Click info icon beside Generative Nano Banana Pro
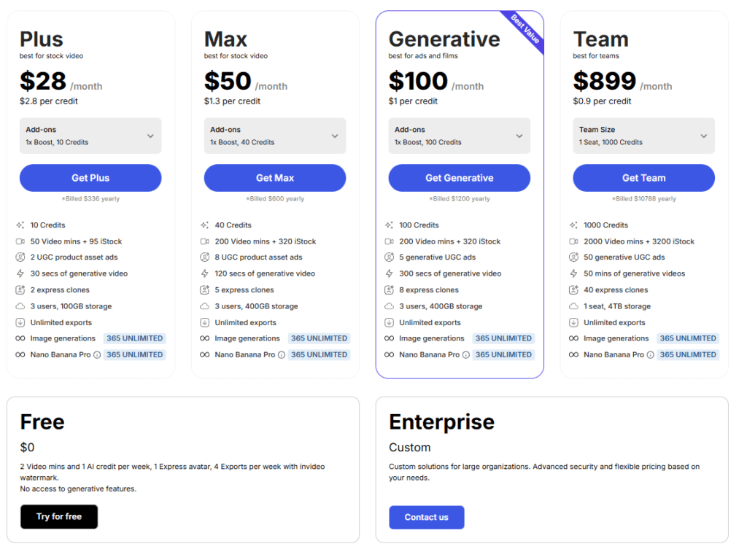Viewport: 747px width, 560px height. tap(466, 355)
